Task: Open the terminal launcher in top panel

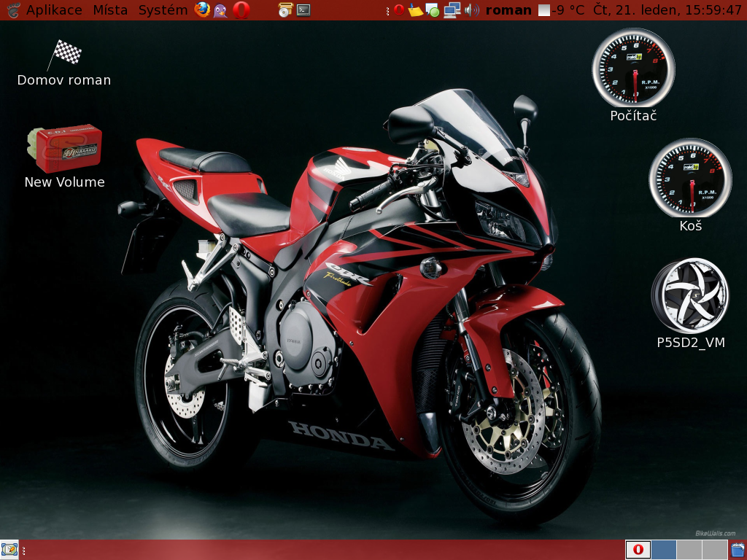Action: coord(303,10)
